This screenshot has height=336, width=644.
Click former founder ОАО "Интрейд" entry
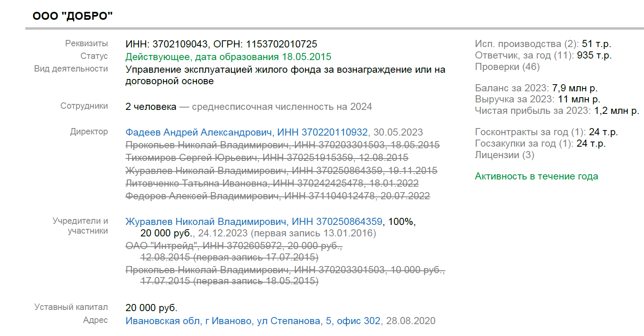point(233,246)
